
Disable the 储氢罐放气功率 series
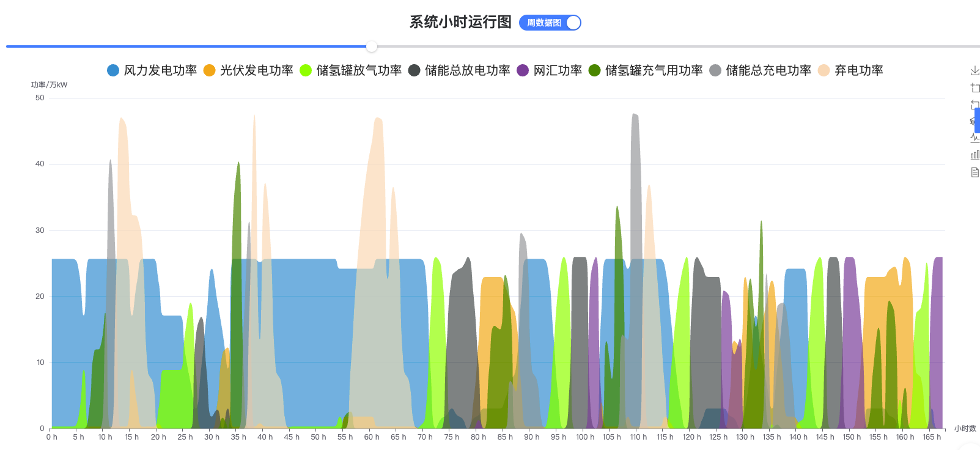(x=351, y=70)
